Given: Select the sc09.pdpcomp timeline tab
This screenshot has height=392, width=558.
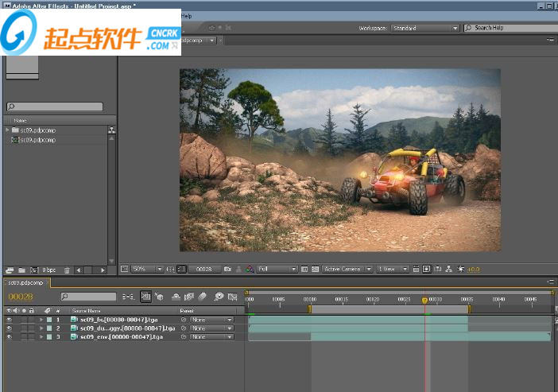Looking at the screenshot, I should pos(24,282).
